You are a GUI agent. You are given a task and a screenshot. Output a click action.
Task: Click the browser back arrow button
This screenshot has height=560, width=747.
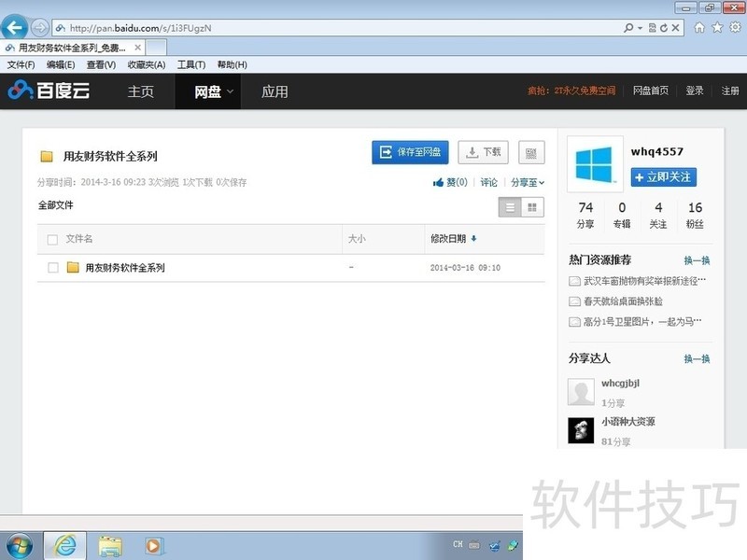[15, 27]
